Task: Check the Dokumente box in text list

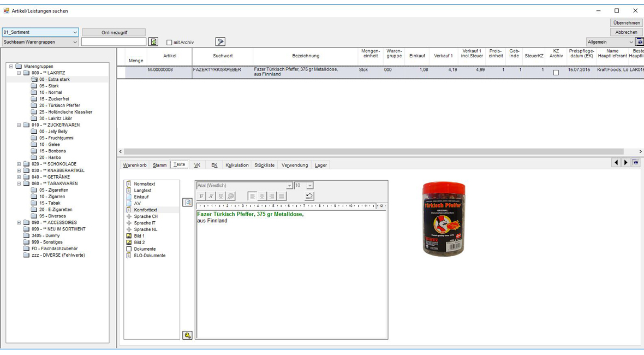Action: 129,249
